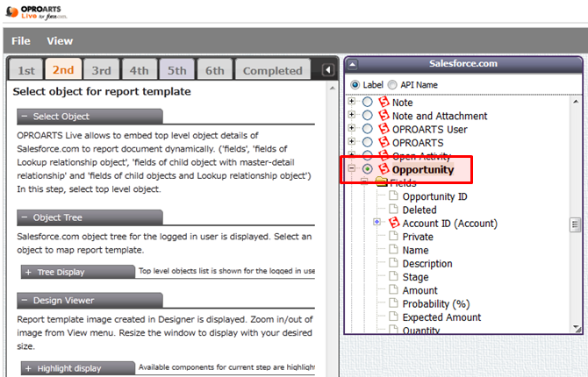Select the Private field
Screen dimensions: 588x377
[x=418, y=237]
